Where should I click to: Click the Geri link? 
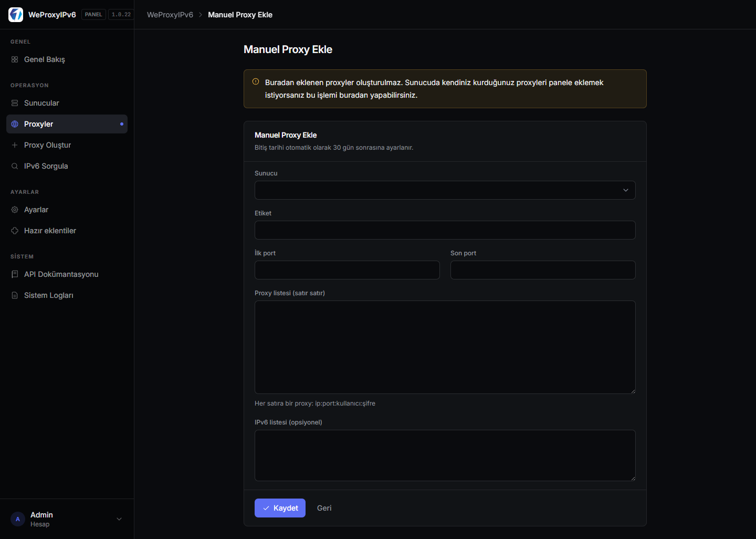pyautogui.click(x=324, y=508)
